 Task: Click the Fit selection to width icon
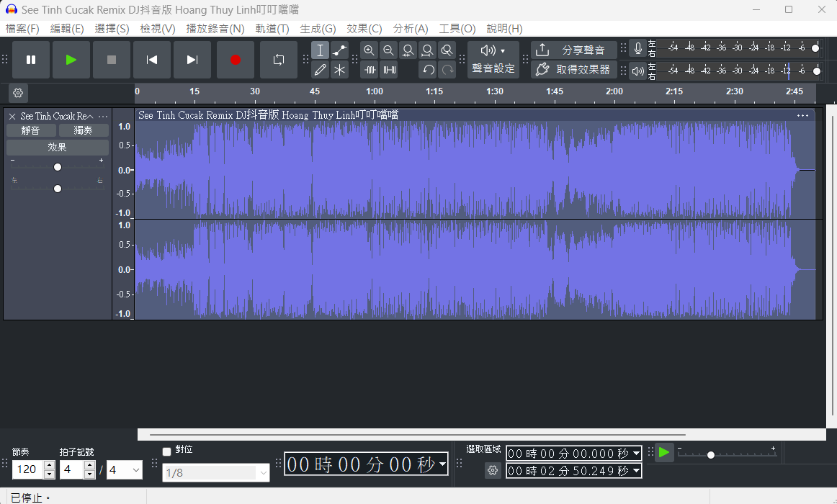(408, 50)
